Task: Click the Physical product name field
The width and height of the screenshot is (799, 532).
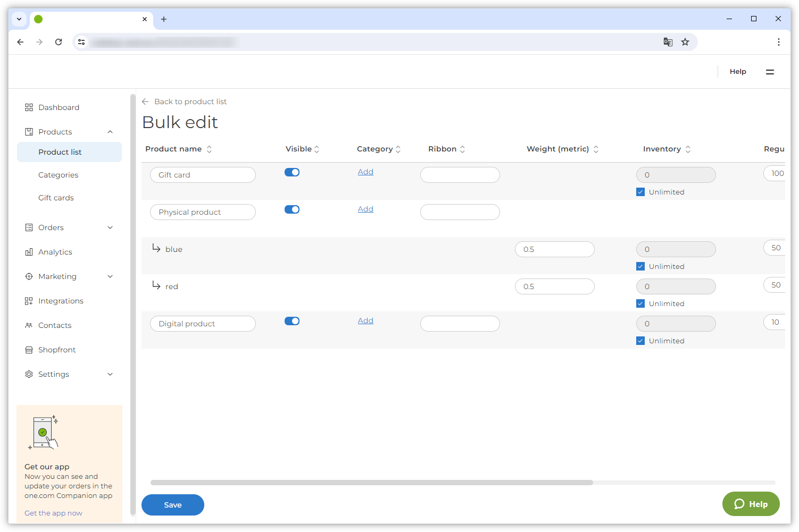Action: coord(203,212)
